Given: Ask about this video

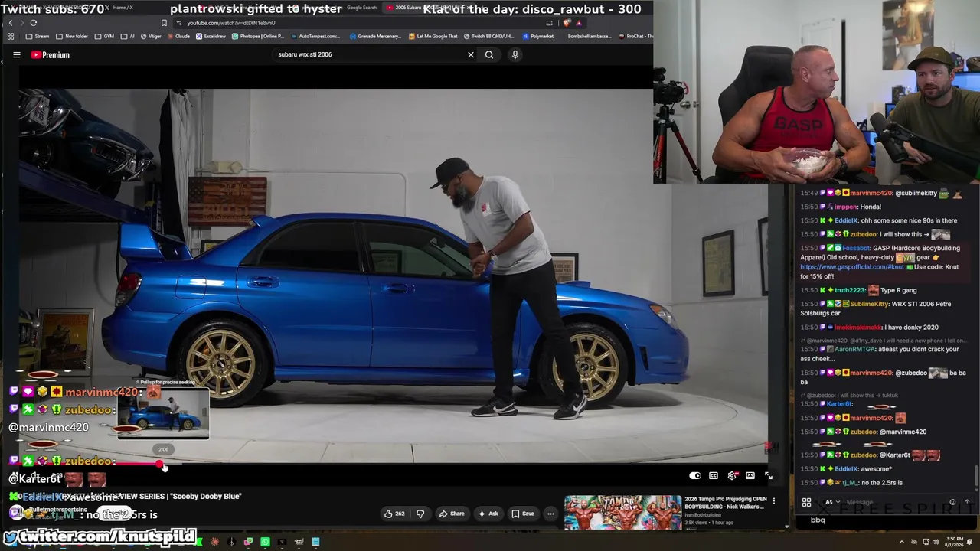Looking at the screenshot, I should [x=488, y=514].
